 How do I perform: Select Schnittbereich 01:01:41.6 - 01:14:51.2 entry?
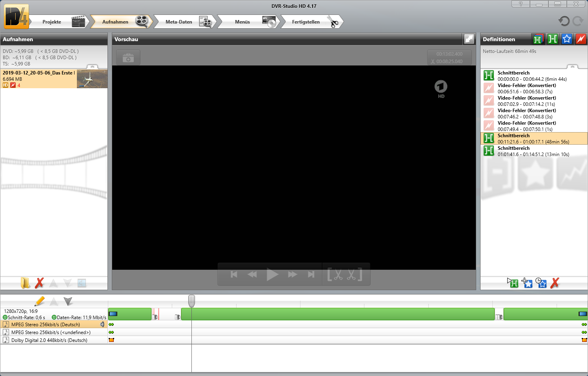click(x=533, y=151)
